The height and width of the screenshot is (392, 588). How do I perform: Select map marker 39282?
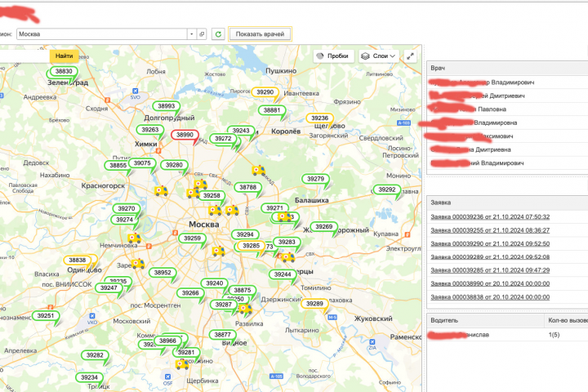coord(95,355)
